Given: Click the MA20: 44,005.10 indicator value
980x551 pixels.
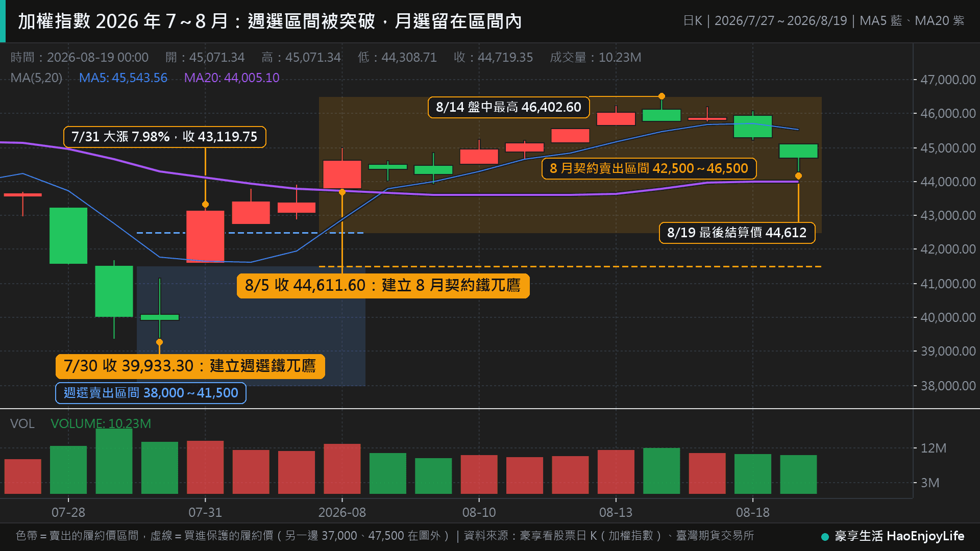Looking at the screenshot, I should (x=232, y=78).
